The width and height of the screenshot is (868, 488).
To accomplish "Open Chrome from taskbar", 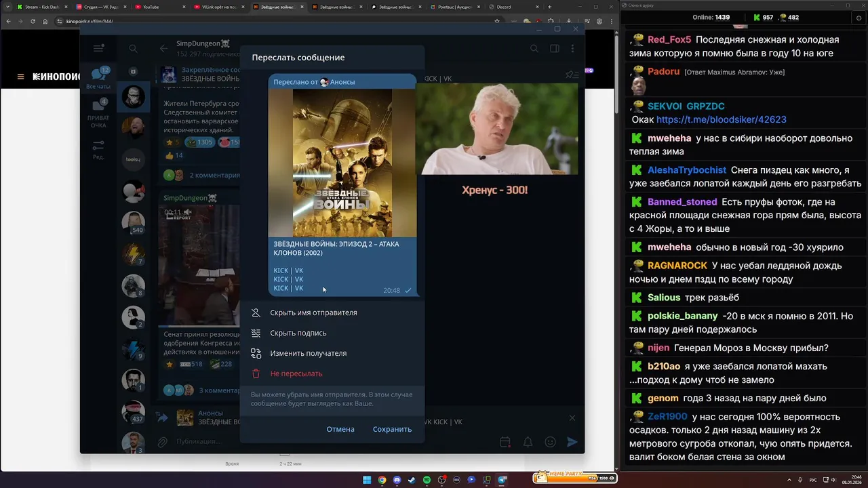I will coord(382,480).
